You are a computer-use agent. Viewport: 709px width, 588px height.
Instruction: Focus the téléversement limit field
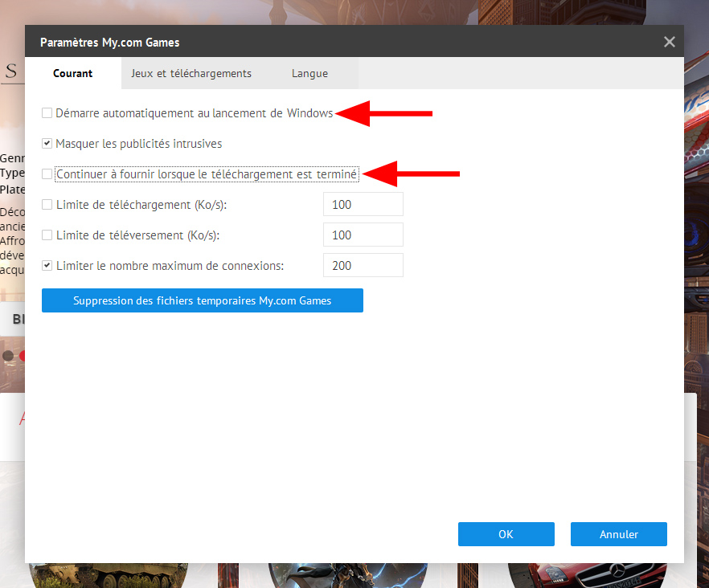point(363,235)
